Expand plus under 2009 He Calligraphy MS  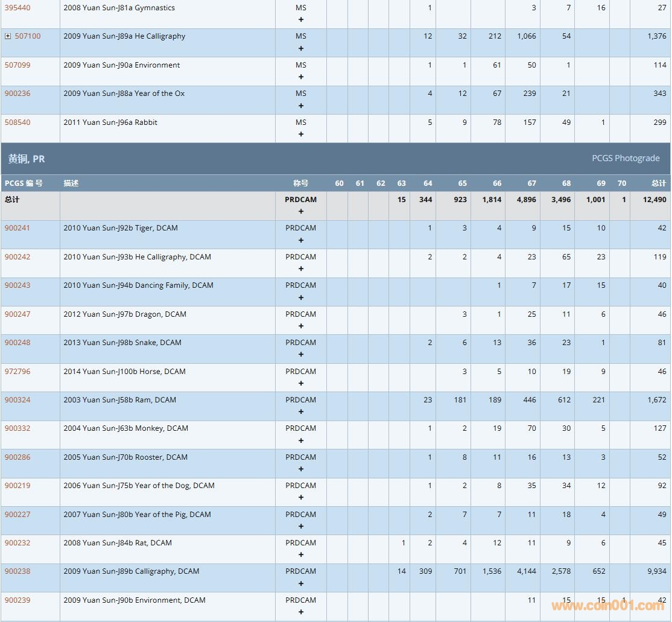pyautogui.click(x=301, y=48)
